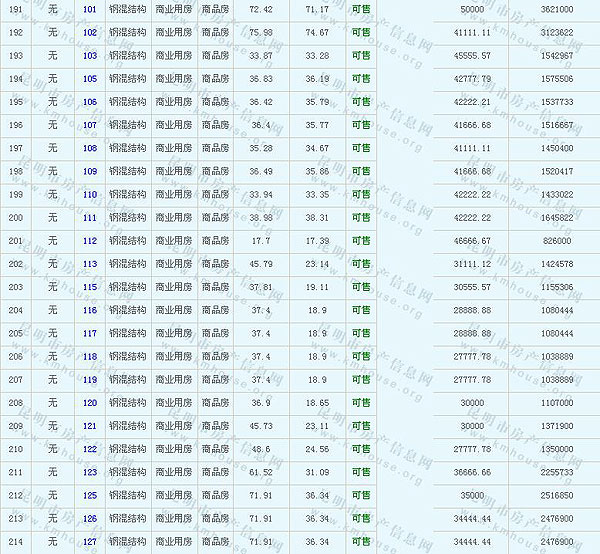Click room 112 link
The height and width of the screenshot is (554, 600).
click(90, 241)
